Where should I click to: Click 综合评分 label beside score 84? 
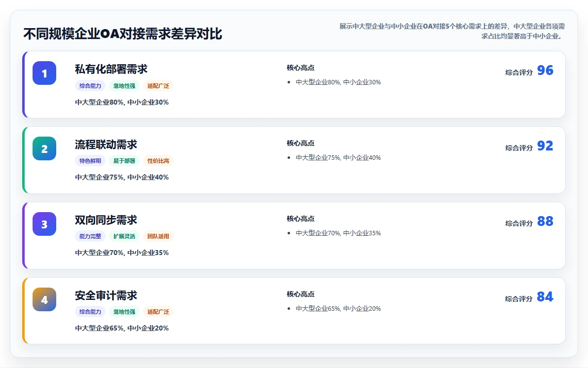coord(518,299)
